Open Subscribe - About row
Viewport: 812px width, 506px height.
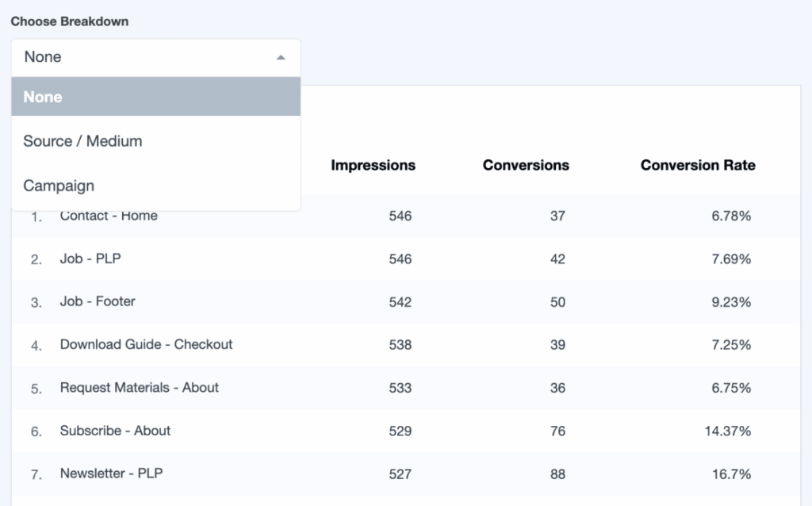click(x=115, y=431)
